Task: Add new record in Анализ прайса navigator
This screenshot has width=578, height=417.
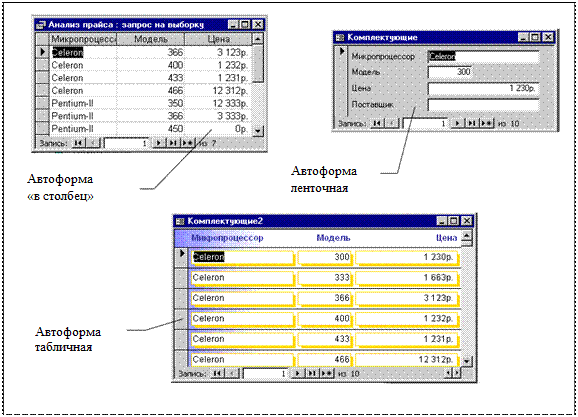Action: (x=188, y=143)
